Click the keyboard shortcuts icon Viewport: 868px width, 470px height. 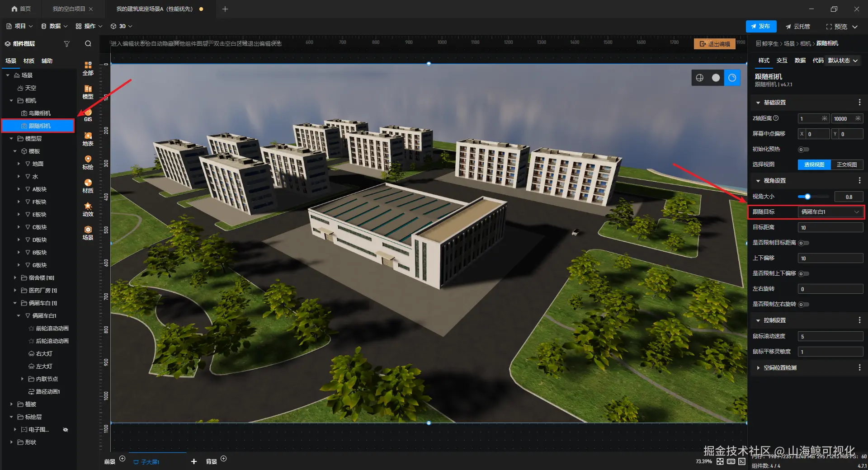(731, 461)
